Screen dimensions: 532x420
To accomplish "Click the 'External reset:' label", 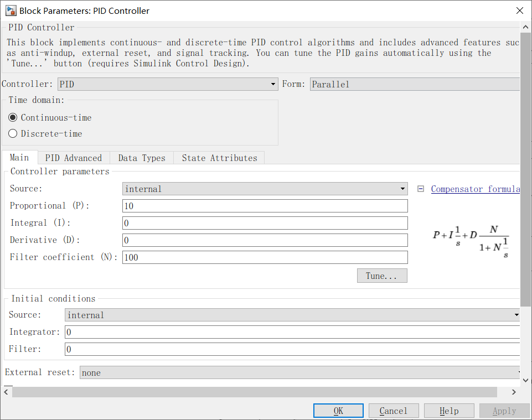I will coord(40,372).
